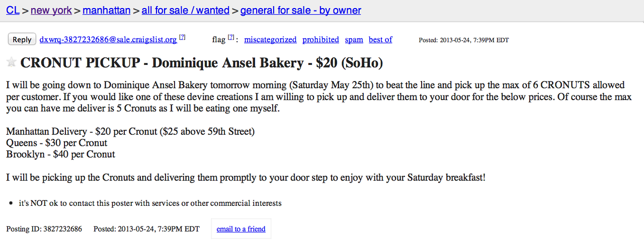
Task: Flag the post as prohibited
Action: click(320, 40)
